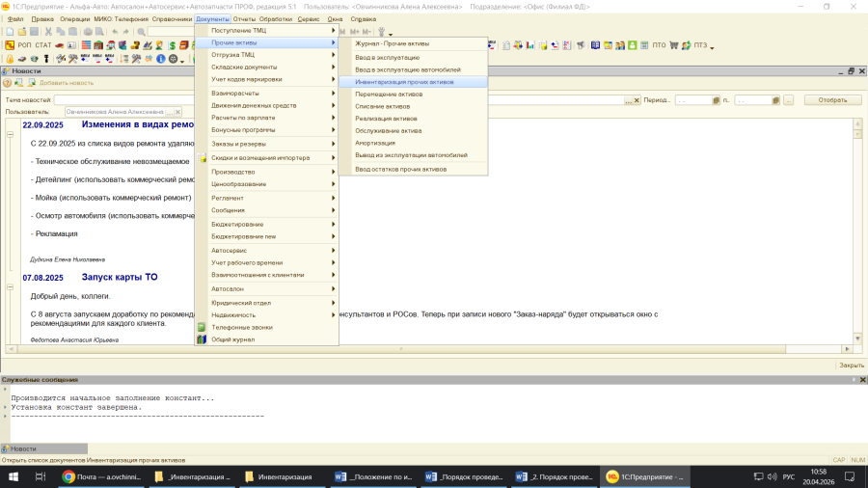This screenshot has height=488, width=868.
Task: Click the red-blue striped list icon
Action: [87, 45]
